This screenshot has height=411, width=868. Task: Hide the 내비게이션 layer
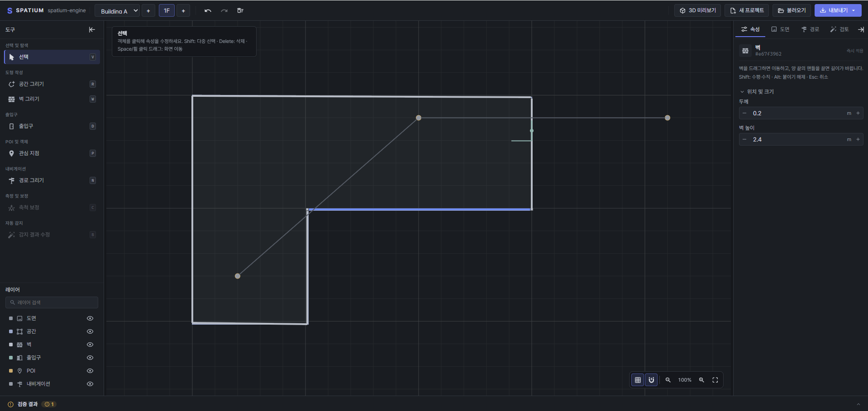pyautogui.click(x=90, y=384)
